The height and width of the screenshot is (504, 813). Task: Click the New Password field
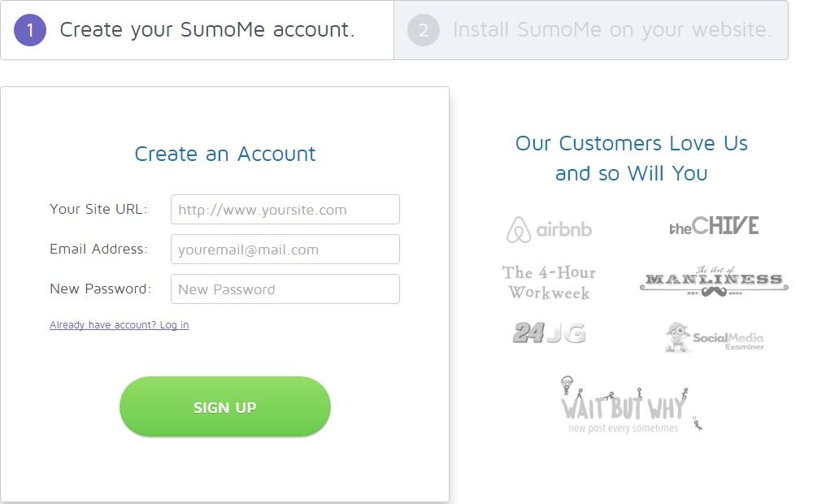[x=285, y=289]
